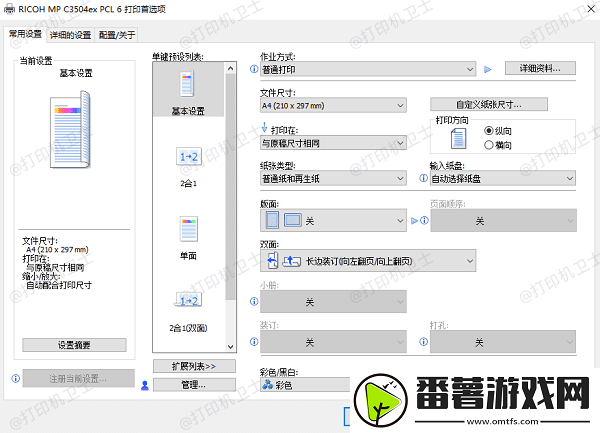Click info icon beside 页面顺序 dropdown
This screenshot has height=433, width=600.
pyautogui.click(x=424, y=220)
